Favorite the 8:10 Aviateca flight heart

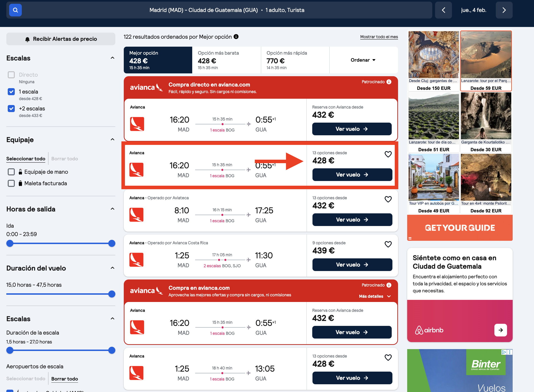(x=388, y=199)
